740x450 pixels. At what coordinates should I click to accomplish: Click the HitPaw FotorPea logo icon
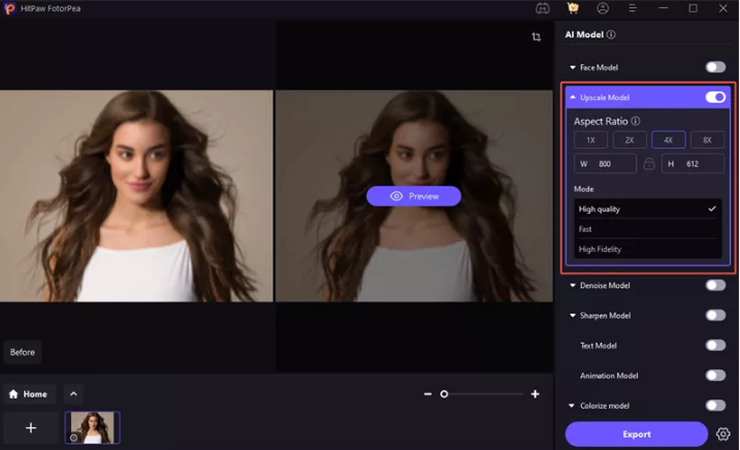pos(9,8)
